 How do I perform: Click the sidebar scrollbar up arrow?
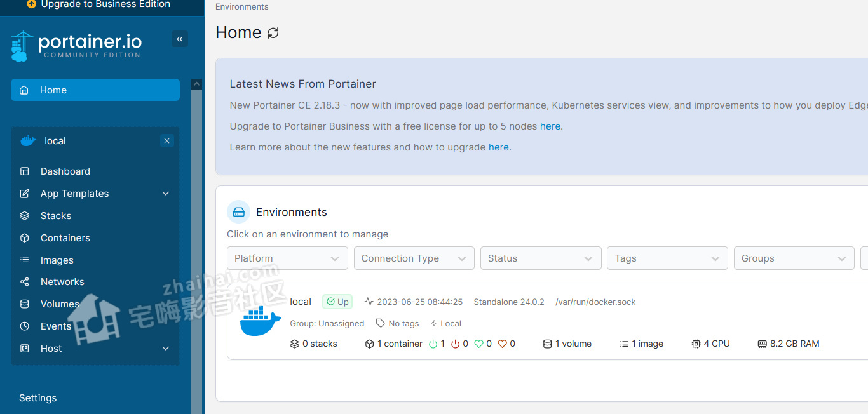coord(197,84)
